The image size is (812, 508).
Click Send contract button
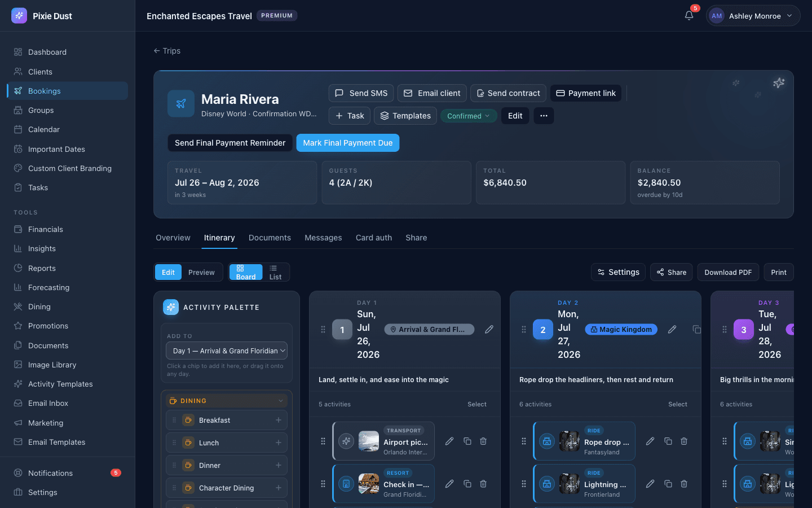(508, 93)
